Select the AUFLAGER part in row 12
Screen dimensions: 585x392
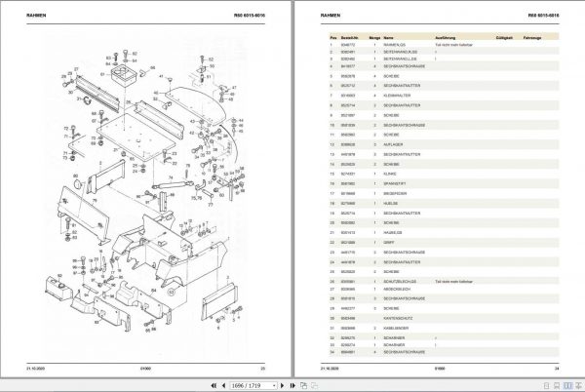393,144
